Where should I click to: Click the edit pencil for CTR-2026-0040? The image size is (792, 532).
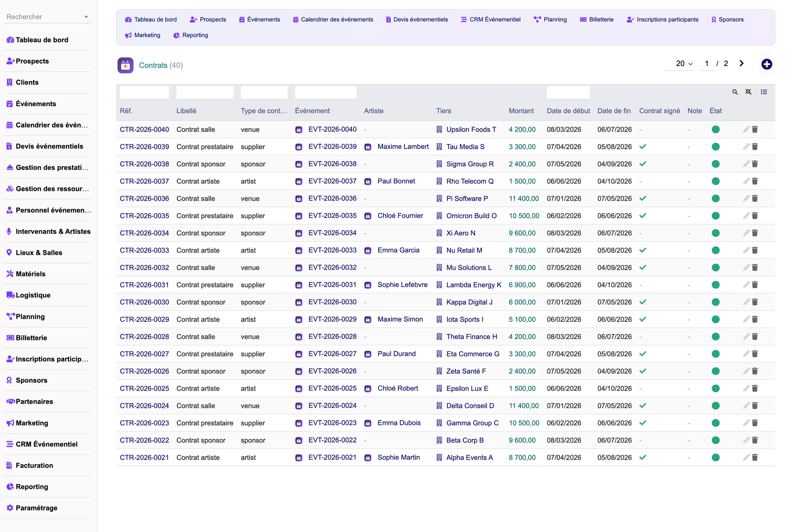(x=746, y=129)
